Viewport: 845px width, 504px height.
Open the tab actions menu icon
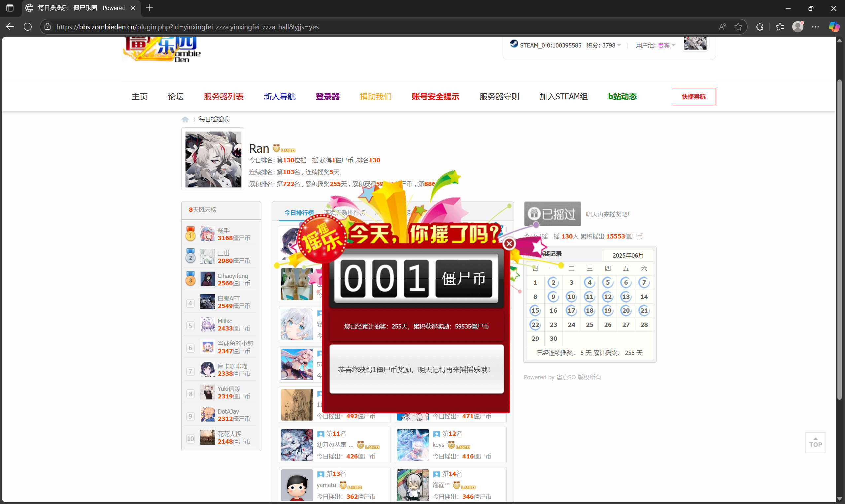[10, 8]
